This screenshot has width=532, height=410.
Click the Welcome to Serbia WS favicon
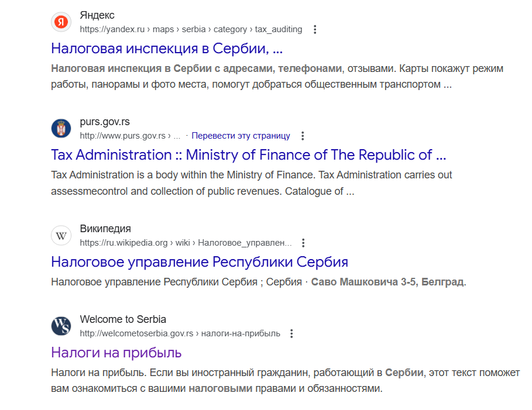point(61,326)
